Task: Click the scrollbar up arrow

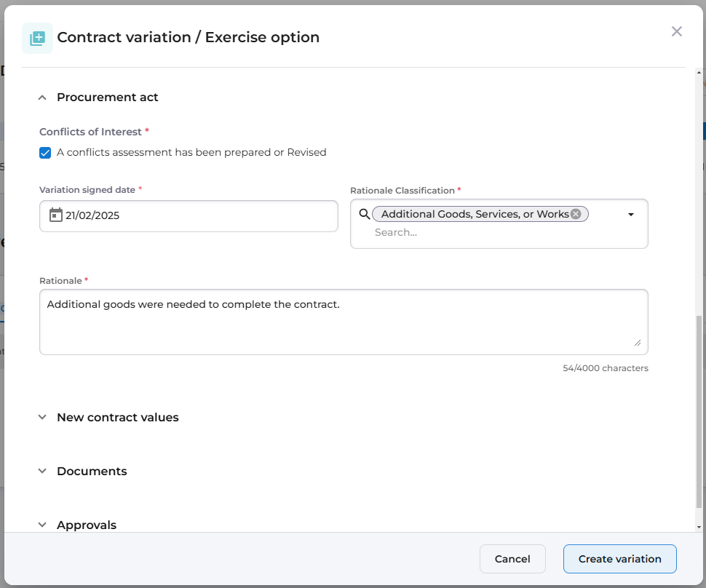Action: coord(699,73)
